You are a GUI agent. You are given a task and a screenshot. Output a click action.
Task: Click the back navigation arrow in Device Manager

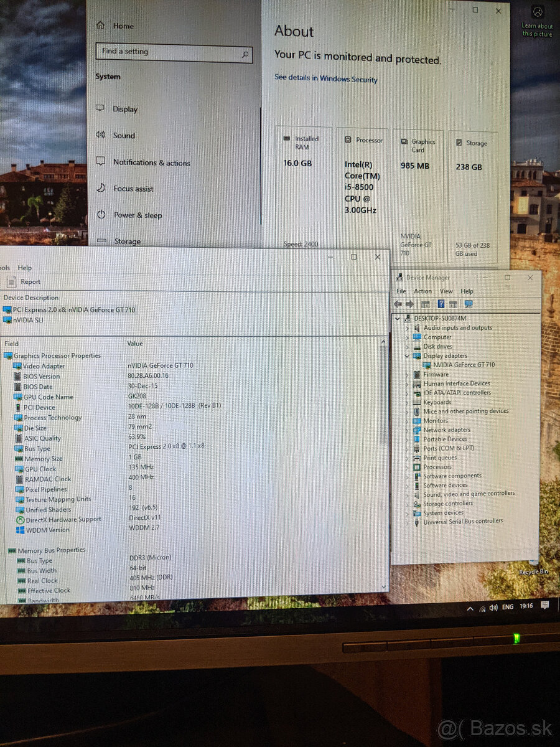(398, 303)
